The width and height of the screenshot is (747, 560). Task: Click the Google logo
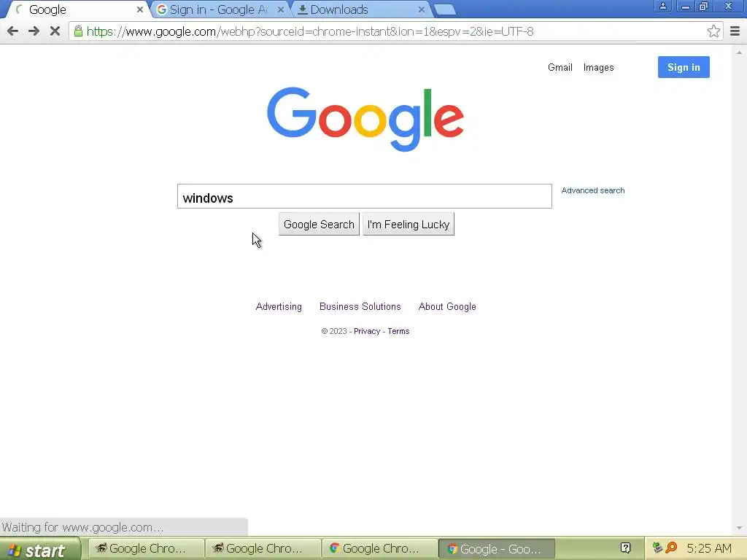point(365,119)
